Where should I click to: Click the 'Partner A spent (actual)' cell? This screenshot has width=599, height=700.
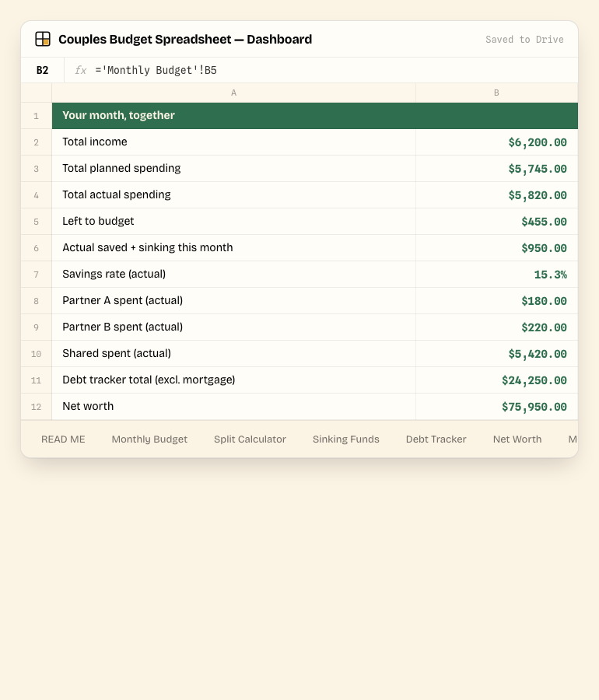(x=234, y=301)
